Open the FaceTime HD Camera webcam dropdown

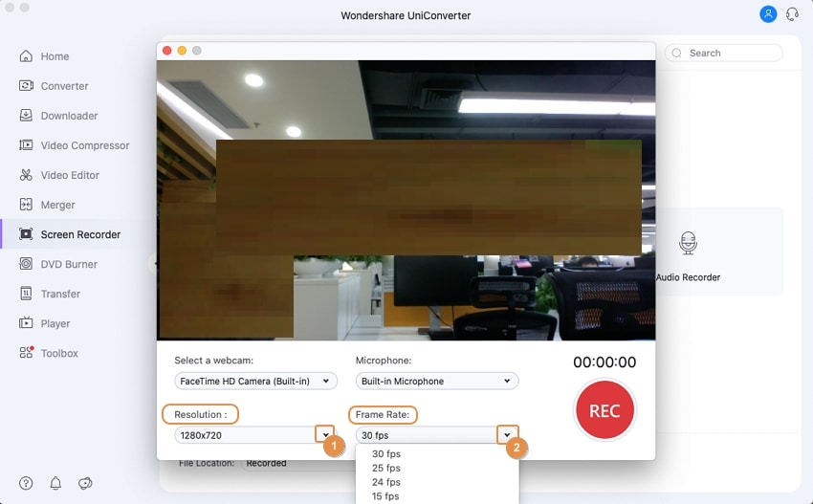click(x=255, y=382)
